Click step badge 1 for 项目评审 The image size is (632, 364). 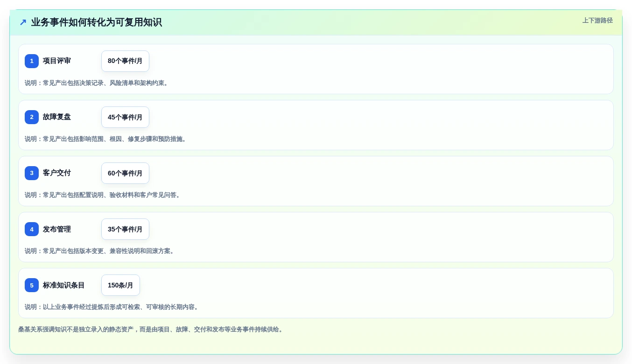[x=32, y=61]
